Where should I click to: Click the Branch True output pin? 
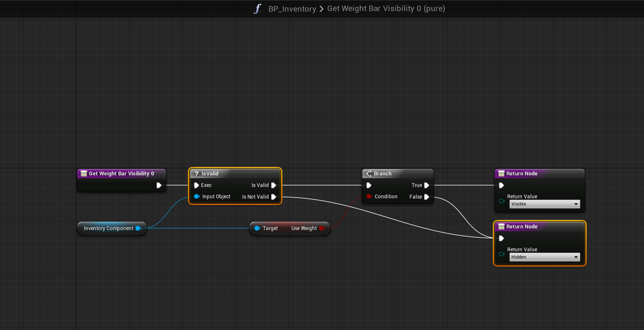tap(427, 185)
